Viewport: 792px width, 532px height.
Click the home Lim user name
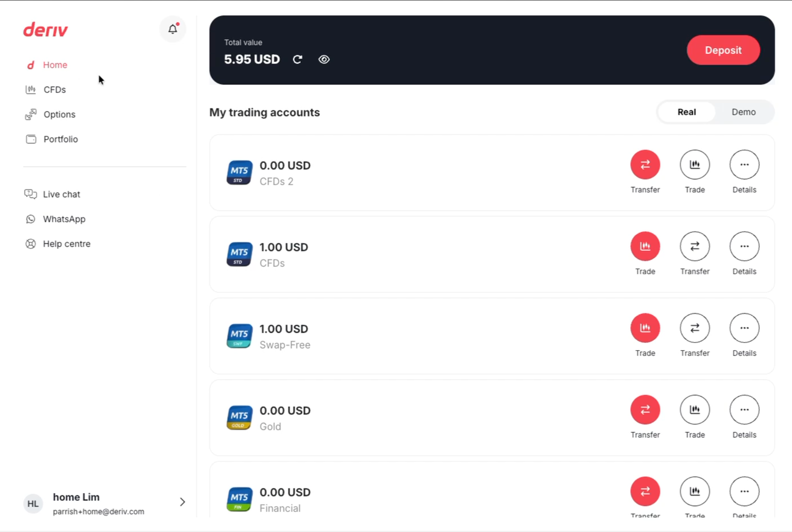point(76,497)
